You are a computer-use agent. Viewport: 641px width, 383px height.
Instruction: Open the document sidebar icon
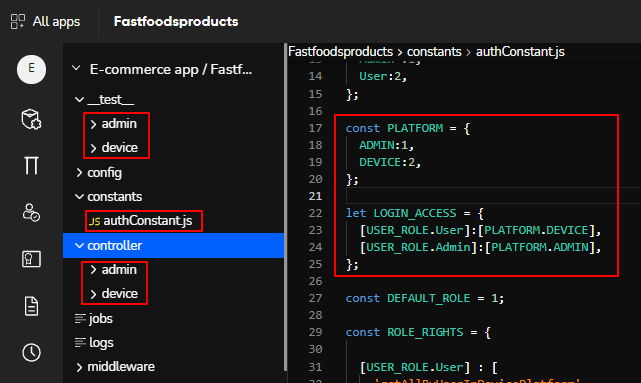(31, 306)
